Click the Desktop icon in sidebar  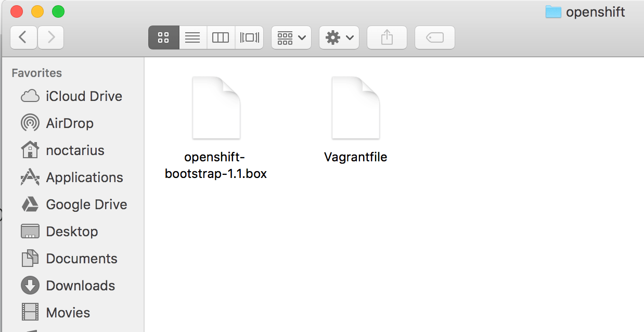click(30, 232)
